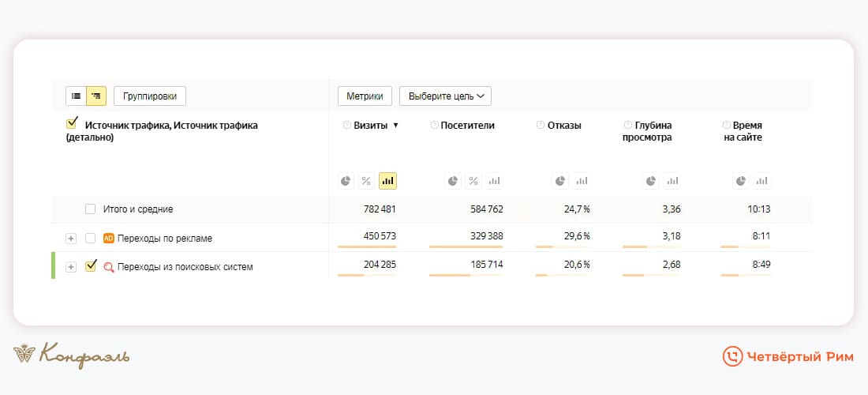Expand the Переходы из поисковых систем row
Viewport: 868px width, 395px height.
71,267
